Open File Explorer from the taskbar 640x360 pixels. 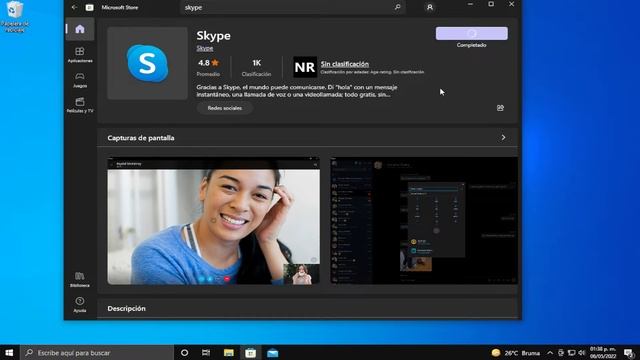click(x=229, y=353)
